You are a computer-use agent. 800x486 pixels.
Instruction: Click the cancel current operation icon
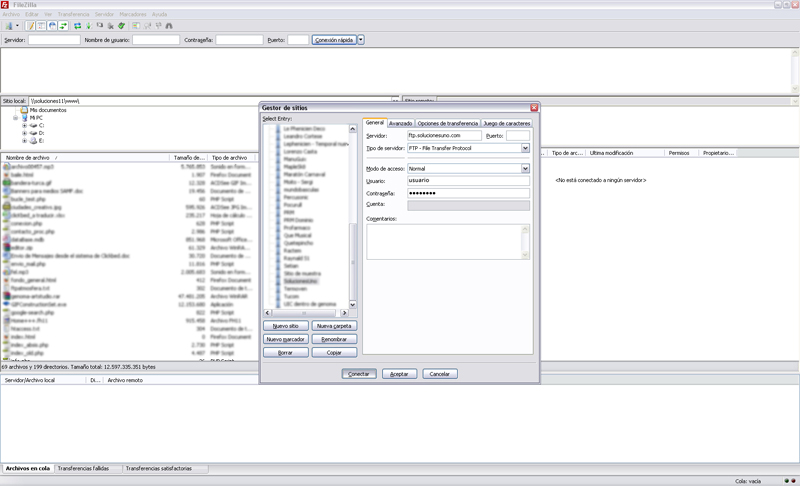(99, 25)
